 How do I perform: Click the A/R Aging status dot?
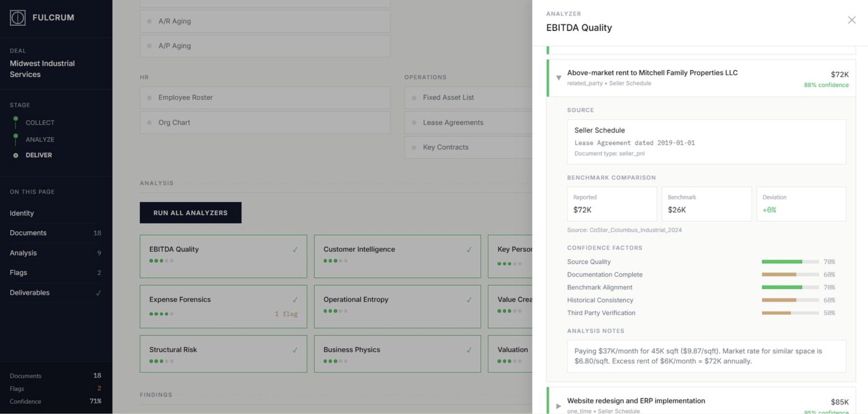point(149,21)
